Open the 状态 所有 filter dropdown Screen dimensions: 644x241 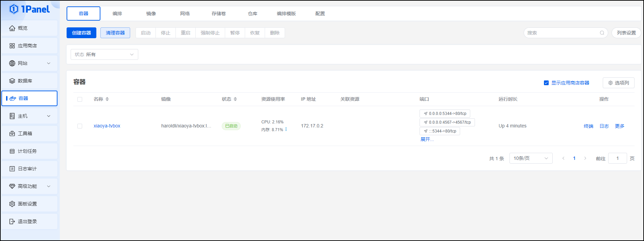click(104, 54)
